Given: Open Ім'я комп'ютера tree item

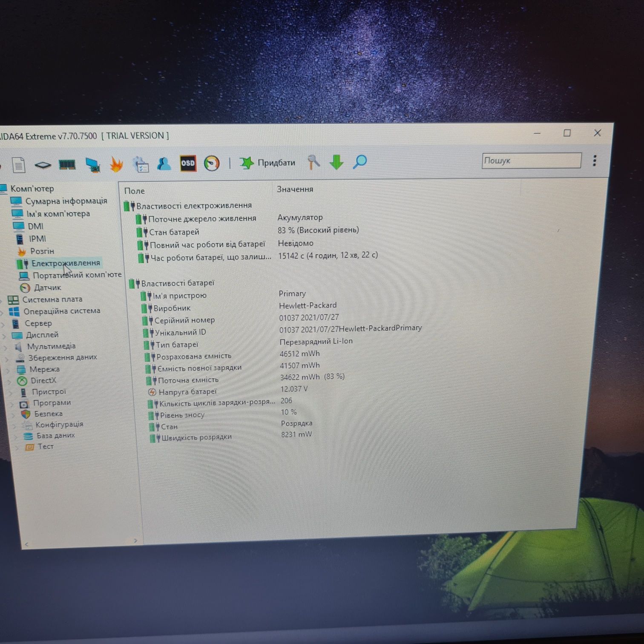Looking at the screenshot, I should [51, 213].
